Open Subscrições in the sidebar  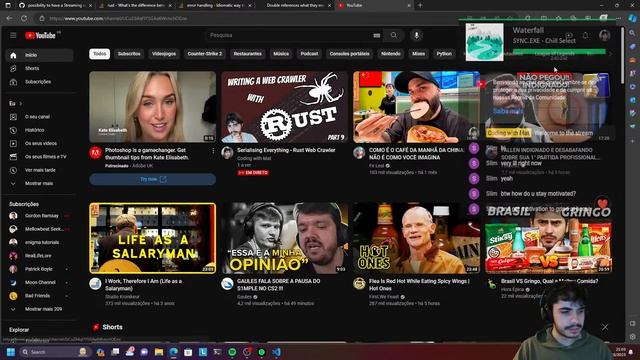pos(40,82)
